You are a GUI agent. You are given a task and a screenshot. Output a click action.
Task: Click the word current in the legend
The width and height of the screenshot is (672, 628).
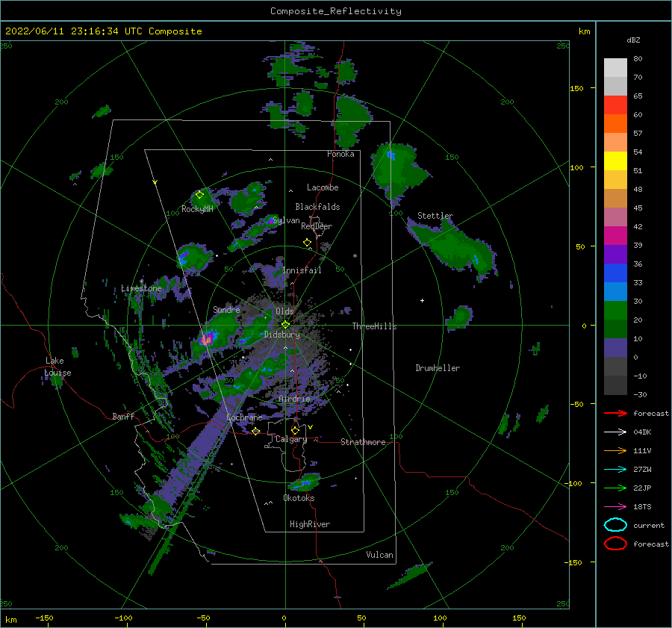(649, 525)
